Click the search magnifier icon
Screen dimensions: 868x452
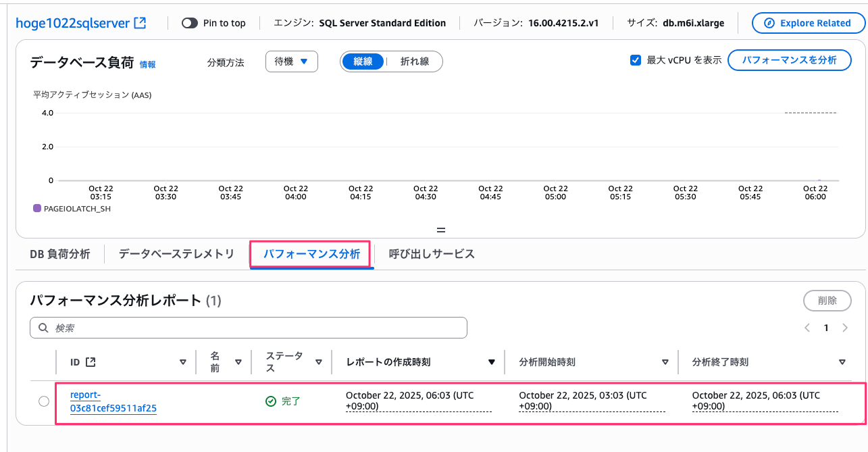[43, 328]
